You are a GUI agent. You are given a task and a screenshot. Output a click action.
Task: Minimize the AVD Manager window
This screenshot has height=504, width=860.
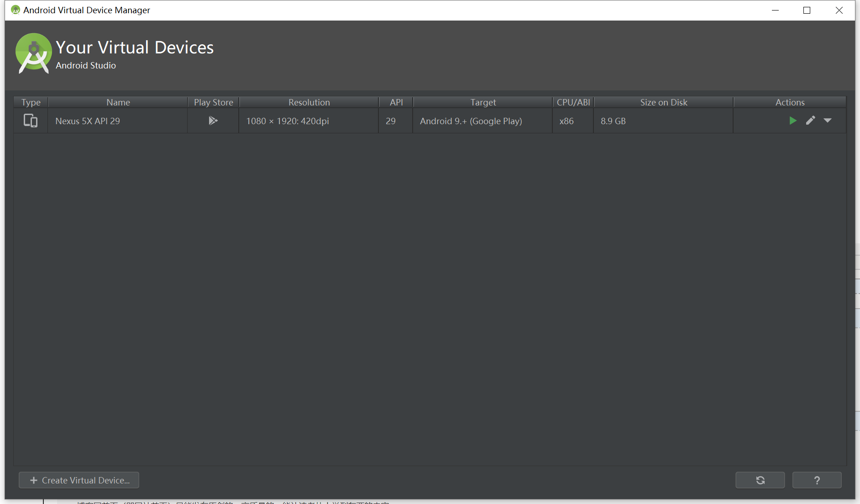(775, 10)
